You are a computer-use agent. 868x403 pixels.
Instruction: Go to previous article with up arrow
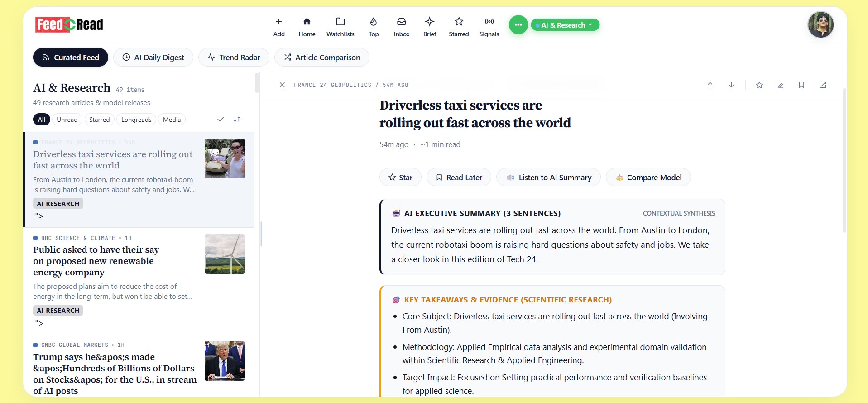point(710,85)
